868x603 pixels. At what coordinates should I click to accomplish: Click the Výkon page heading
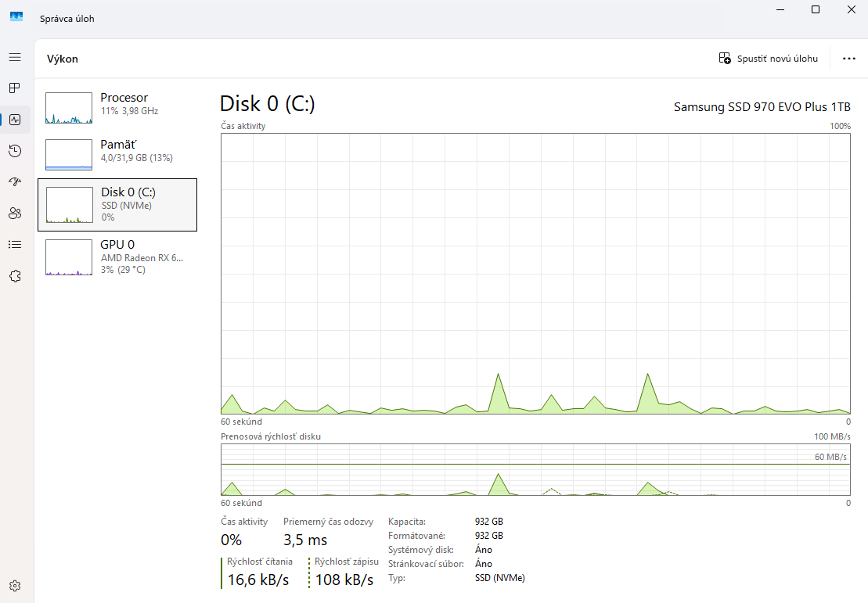[x=63, y=59]
